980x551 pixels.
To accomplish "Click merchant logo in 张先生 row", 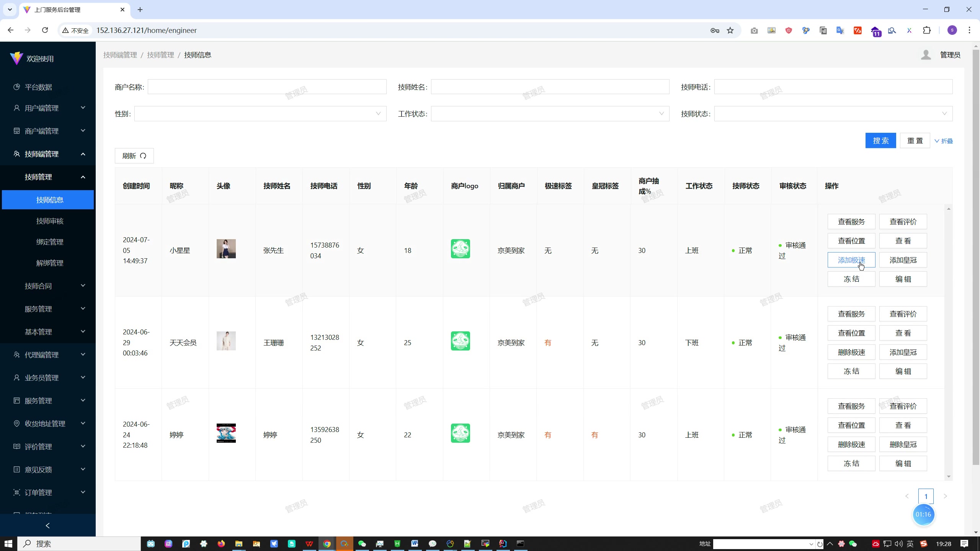I will pyautogui.click(x=461, y=249).
